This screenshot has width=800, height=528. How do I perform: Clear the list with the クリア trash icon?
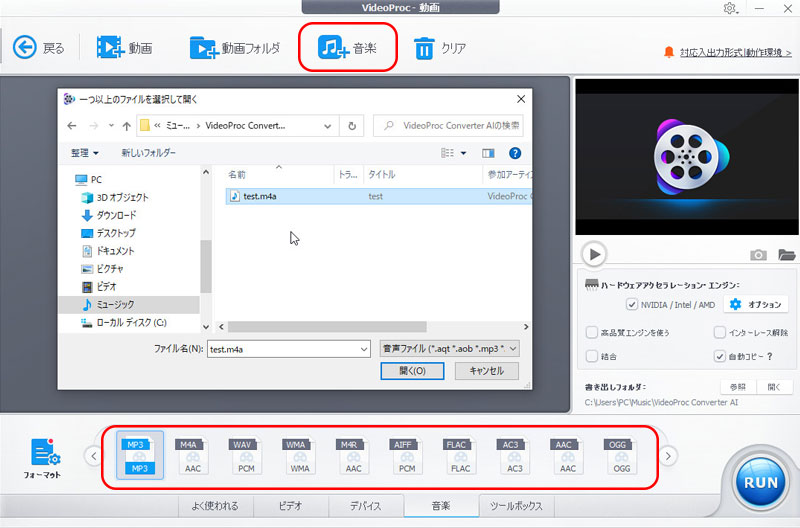(424, 48)
